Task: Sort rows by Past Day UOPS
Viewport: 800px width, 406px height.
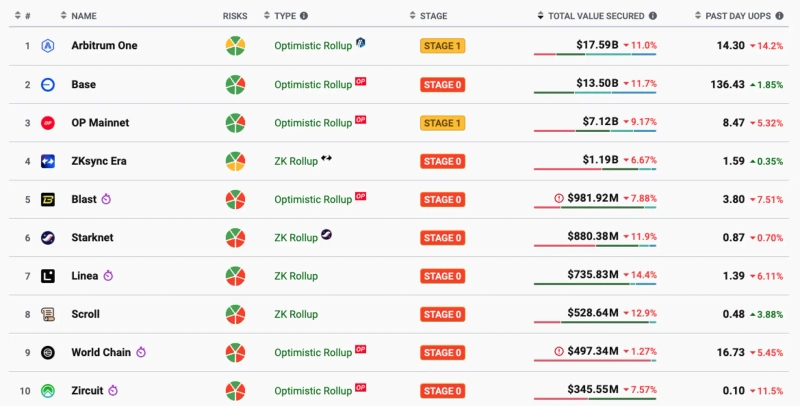Action: tap(740, 16)
